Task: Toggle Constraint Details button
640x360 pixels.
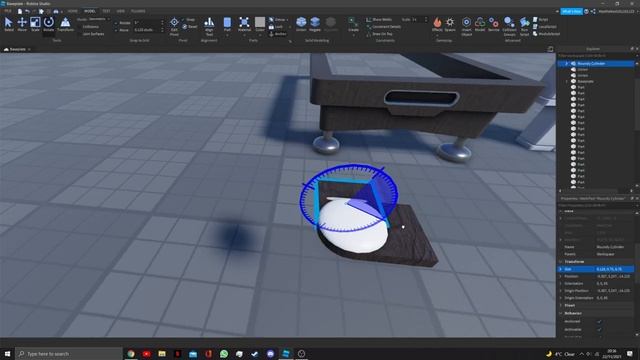Action: click(x=383, y=27)
